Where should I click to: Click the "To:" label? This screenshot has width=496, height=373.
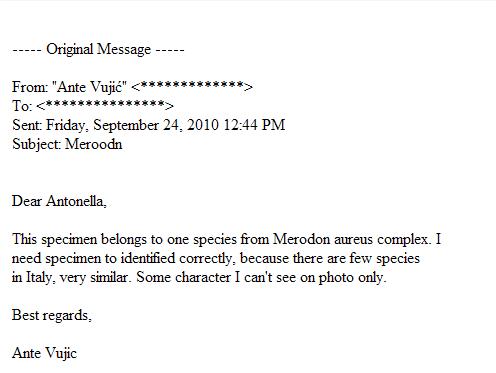(x=22, y=106)
